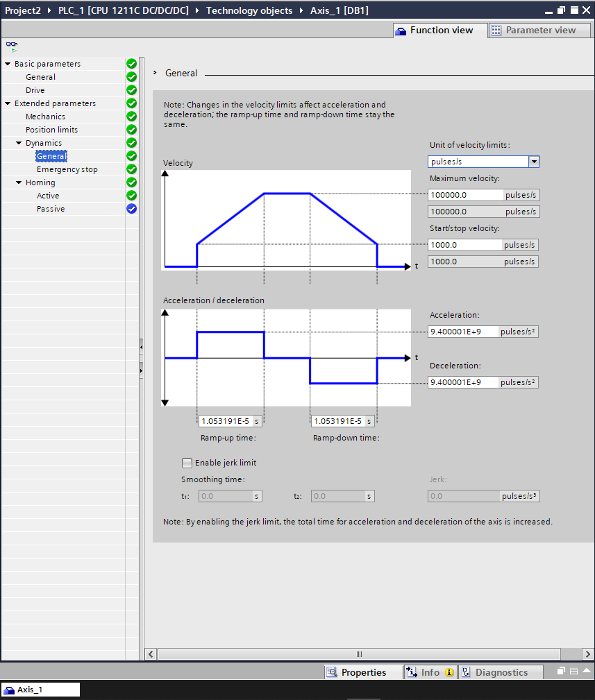Click the Axis_1 editor icon in the bottom bar

[10, 690]
